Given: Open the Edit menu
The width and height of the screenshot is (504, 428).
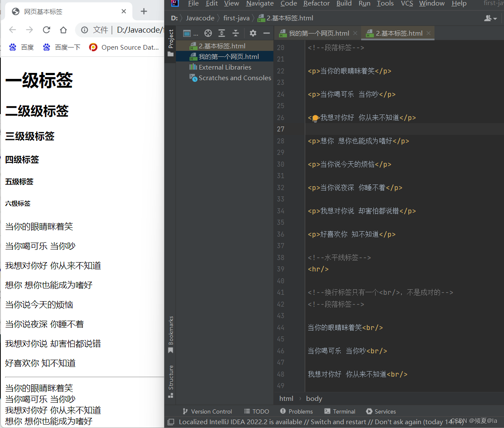Looking at the screenshot, I should [x=212, y=3].
